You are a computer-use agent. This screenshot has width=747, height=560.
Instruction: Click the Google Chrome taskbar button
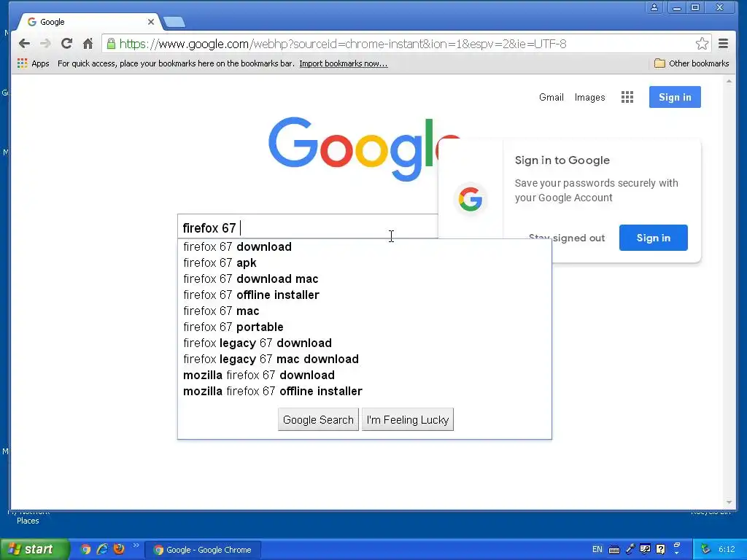203,550
